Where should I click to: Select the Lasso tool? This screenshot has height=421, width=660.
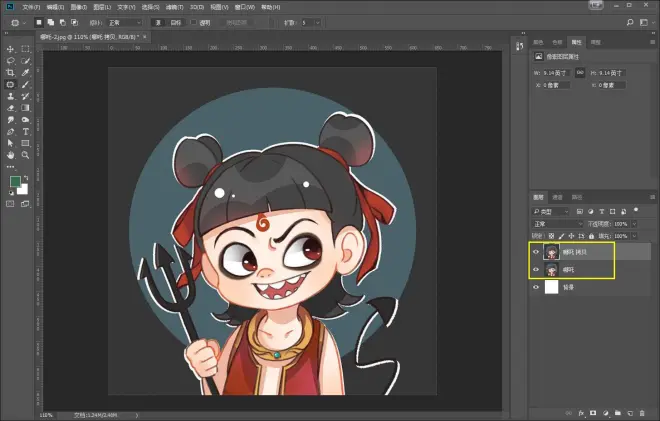(11, 61)
